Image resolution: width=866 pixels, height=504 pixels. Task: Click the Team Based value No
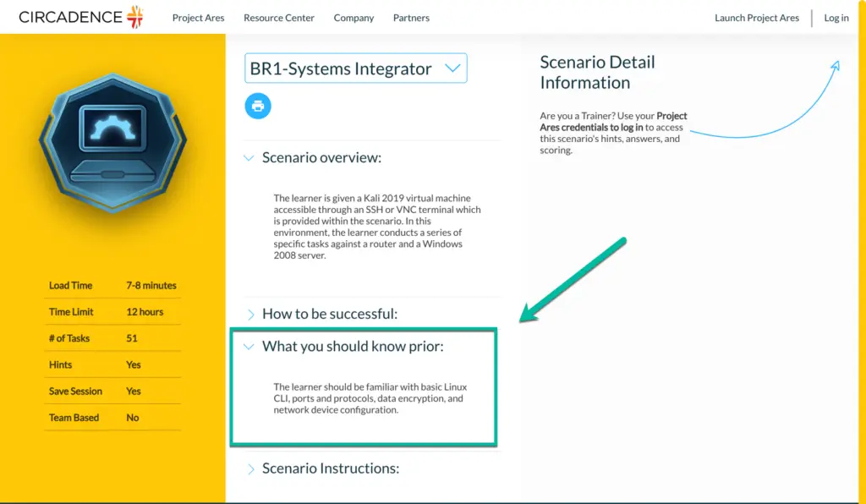point(133,418)
